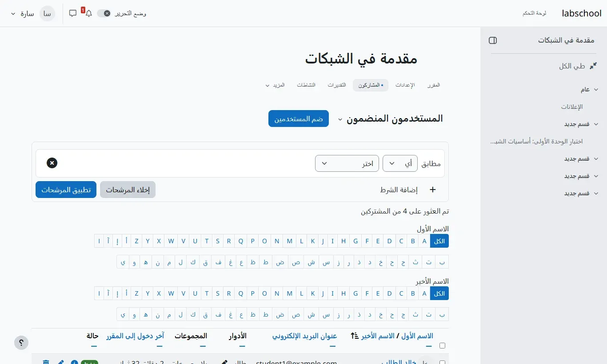Open the المزيد navigation dropdown
The width and height of the screenshot is (607, 364).
pyautogui.click(x=275, y=85)
